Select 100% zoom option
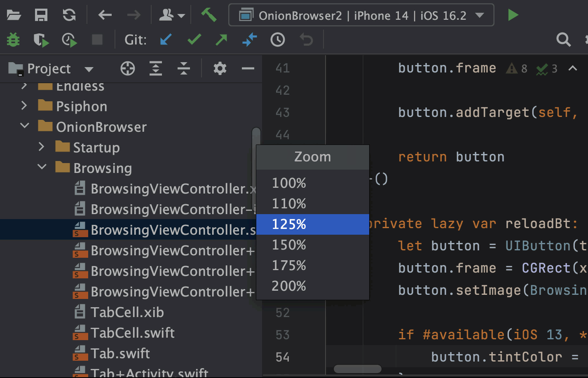Screen dimensions: 588x378 click(313, 183)
